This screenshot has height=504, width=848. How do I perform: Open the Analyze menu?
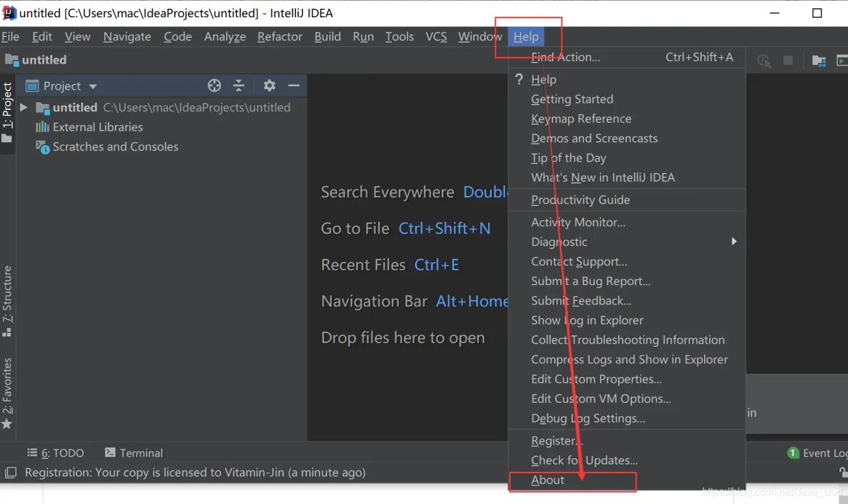coord(225,37)
